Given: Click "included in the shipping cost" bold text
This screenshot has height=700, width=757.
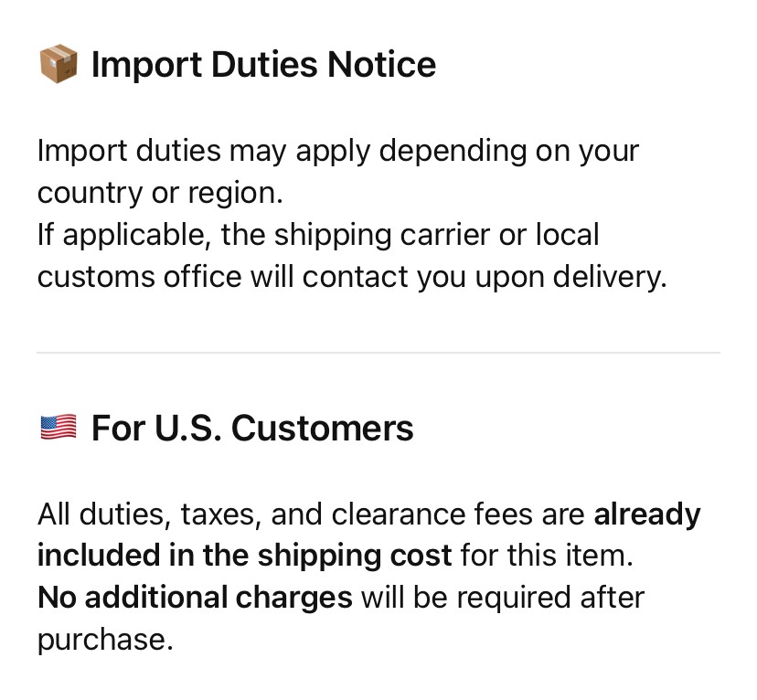Looking at the screenshot, I should point(245,556).
